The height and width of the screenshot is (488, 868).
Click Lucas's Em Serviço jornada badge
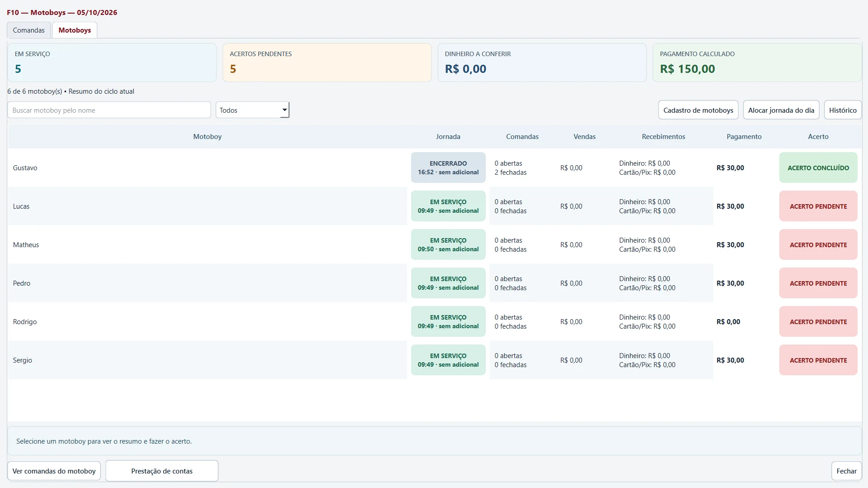pyautogui.click(x=448, y=206)
